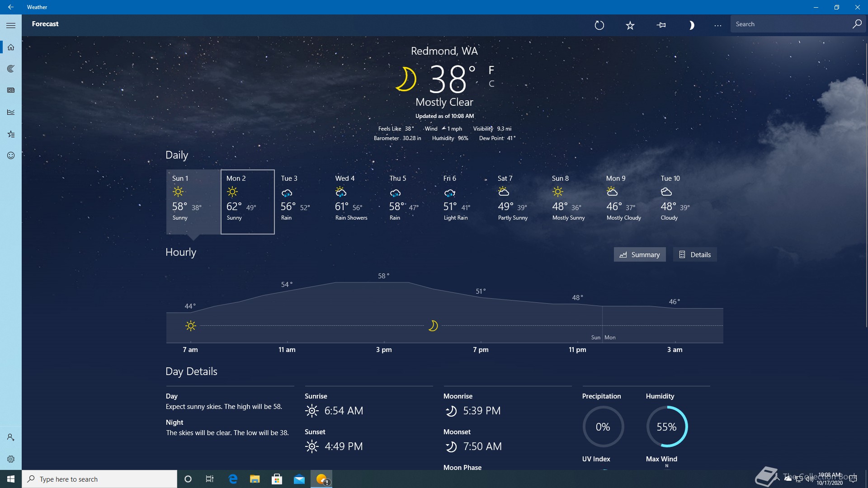This screenshot has height=488, width=868.
Task: Open Microsoft Store from taskbar
Action: (x=277, y=479)
